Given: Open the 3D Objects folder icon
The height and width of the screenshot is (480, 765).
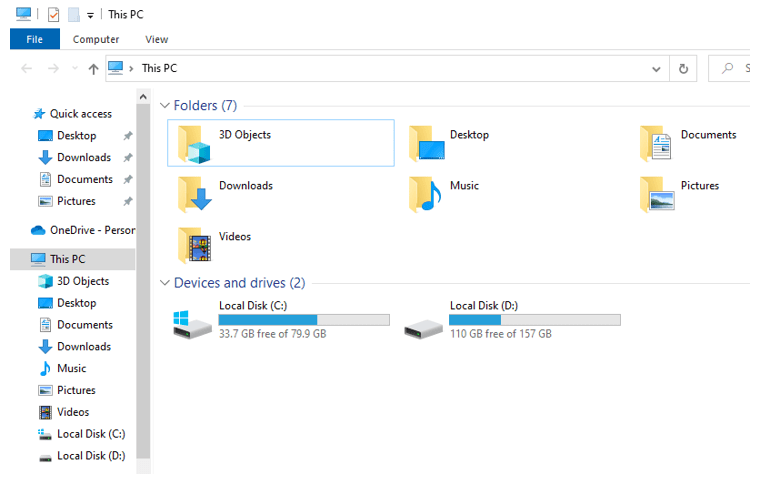Looking at the screenshot, I should (195, 144).
